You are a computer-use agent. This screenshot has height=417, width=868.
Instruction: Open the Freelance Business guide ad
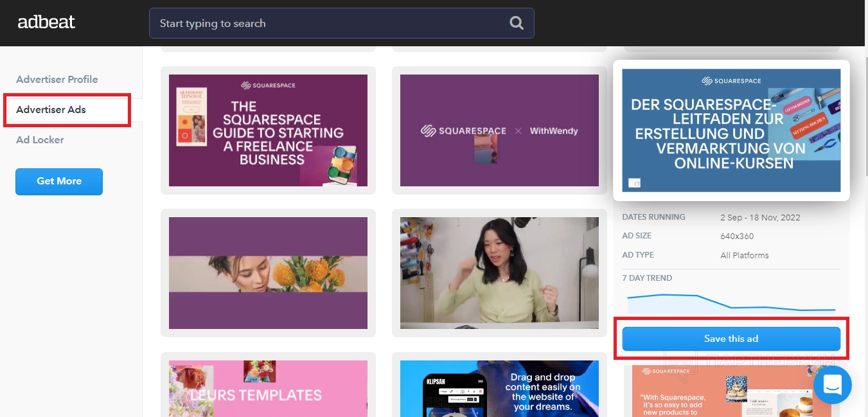(x=268, y=130)
